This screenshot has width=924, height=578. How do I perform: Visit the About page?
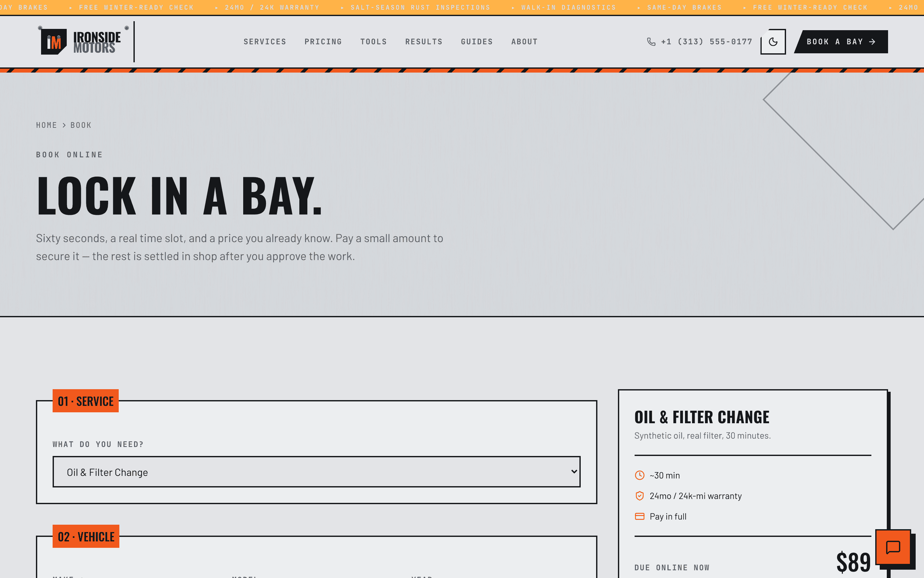click(x=524, y=42)
